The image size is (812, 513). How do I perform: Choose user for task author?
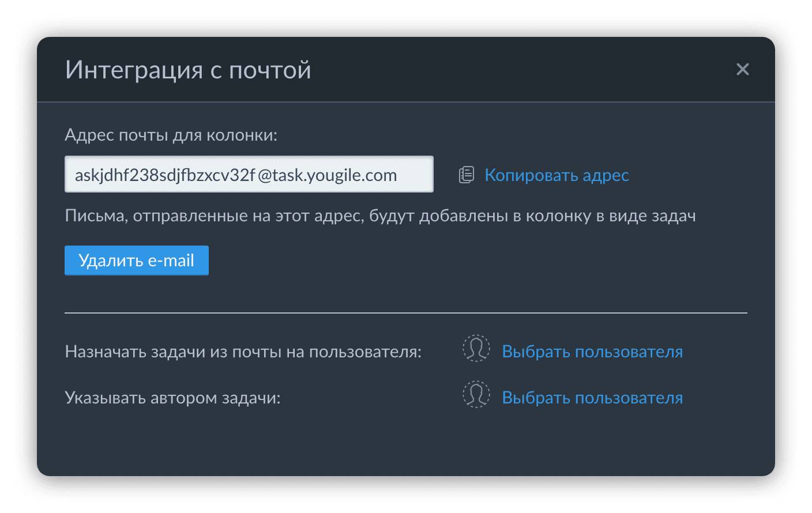592,398
